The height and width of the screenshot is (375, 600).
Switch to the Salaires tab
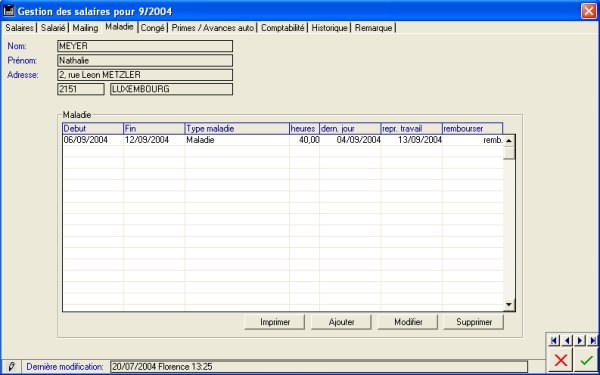(19, 28)
